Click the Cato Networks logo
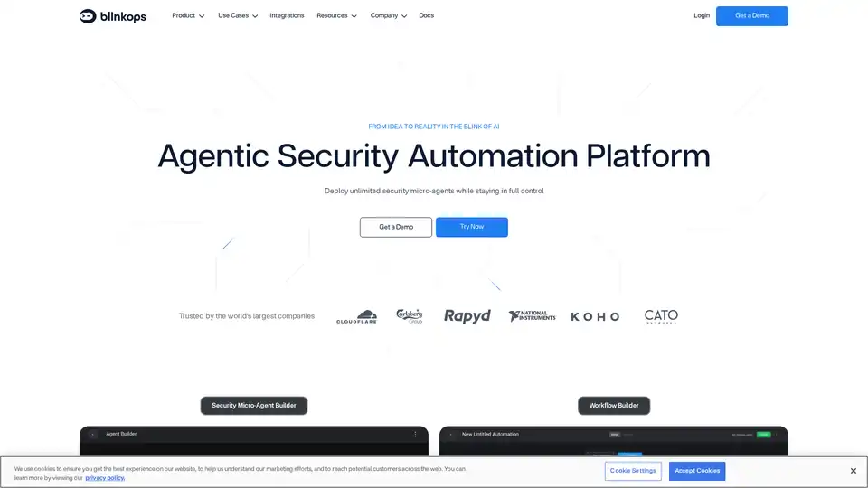This screenshot has width=868, height=488. pyautogui.click(x=661, y=316)
